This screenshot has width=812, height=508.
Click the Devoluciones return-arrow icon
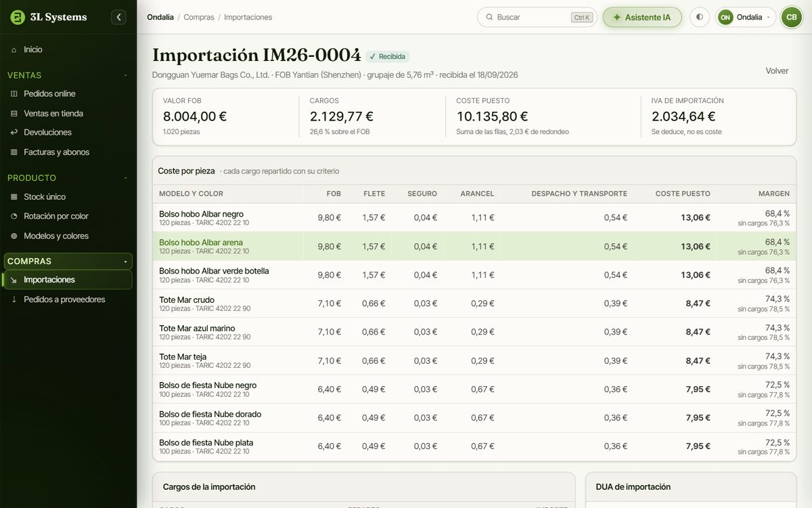point(14,132)
